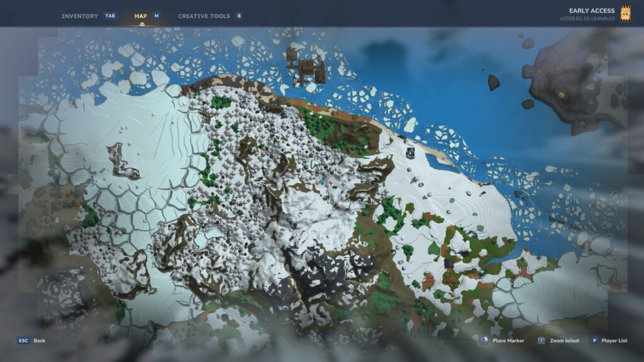The height and width of the screenshot is (362, 644).
Task: Click the mouse-wheel icon for Zoom in/out
Action: [x=541, y=341]
